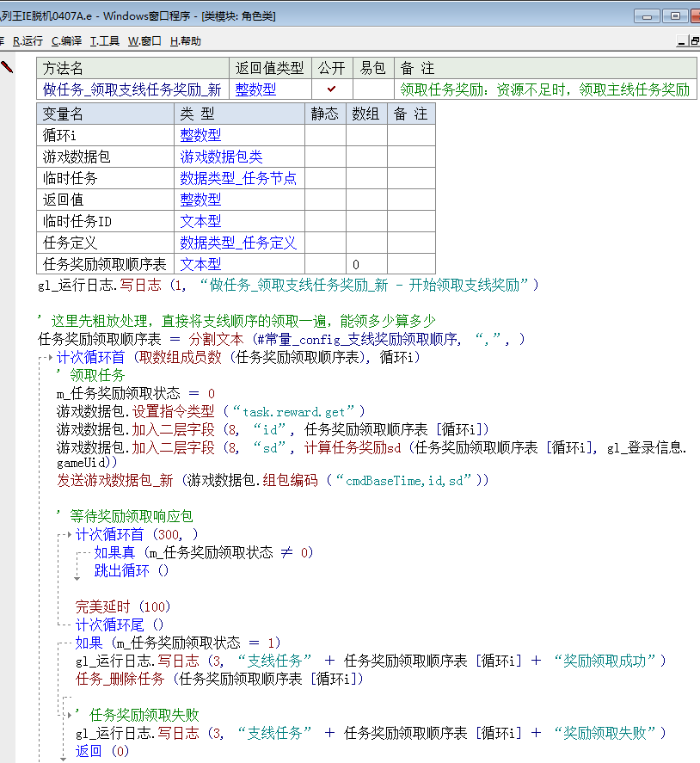Open the T.工具 menu
This screenshot has height=763, width=700.
[104, 41]
